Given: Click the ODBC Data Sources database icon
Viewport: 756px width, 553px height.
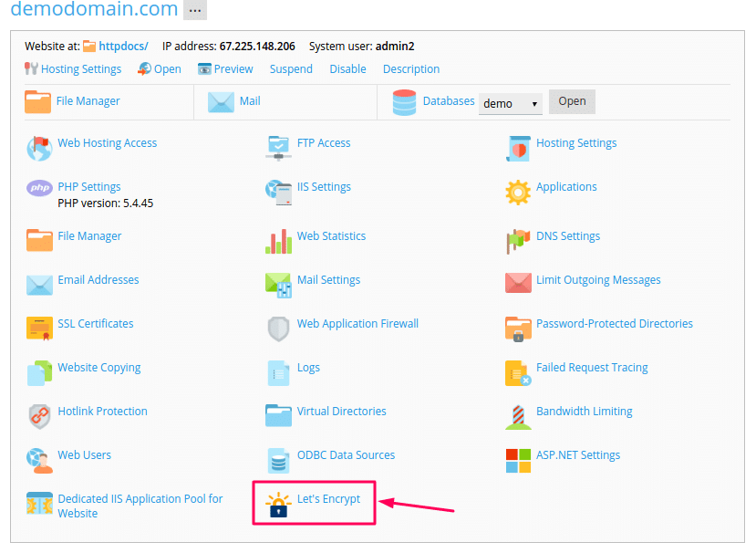Looking at the screenshot, I should coord(279,461).
